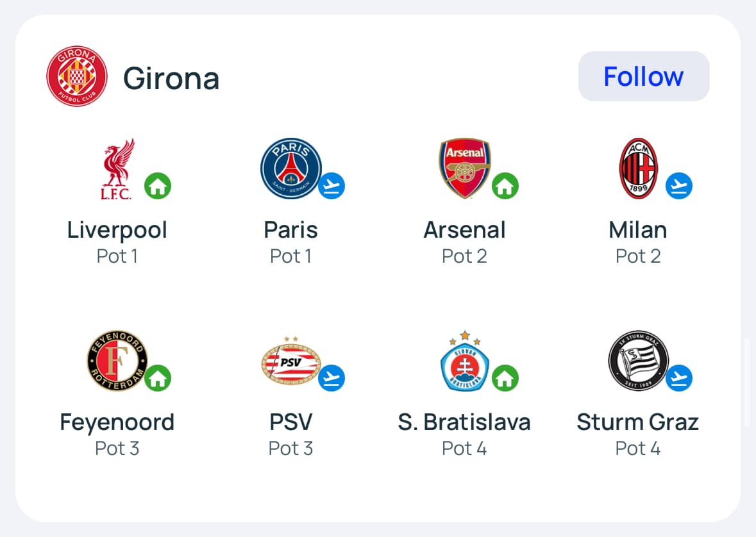Image resolution: width=756 pixels, height=537 pixels.
Task: Click the Pot 2 label under Milan
Action: click(638, 256)
